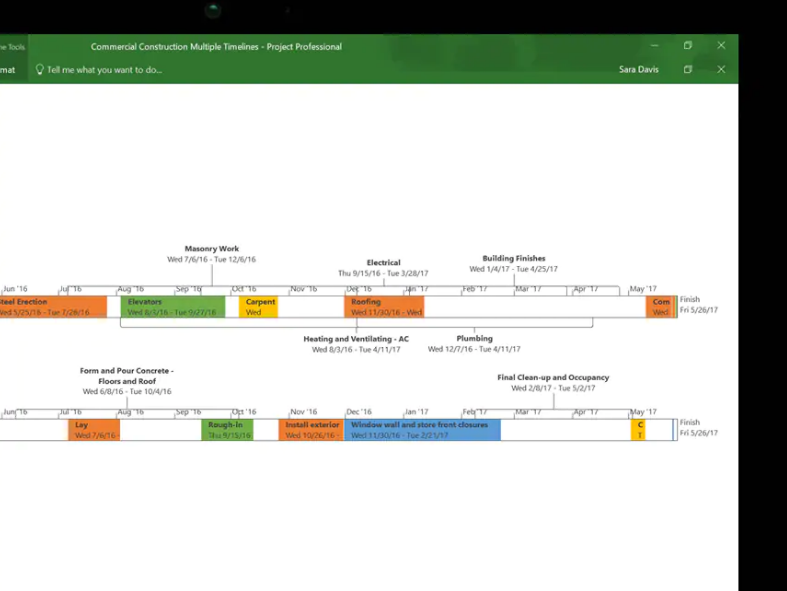Select the Steel Erection timeline bar
This screenshot has height=591, width=787.
click(x=53, y=307)
